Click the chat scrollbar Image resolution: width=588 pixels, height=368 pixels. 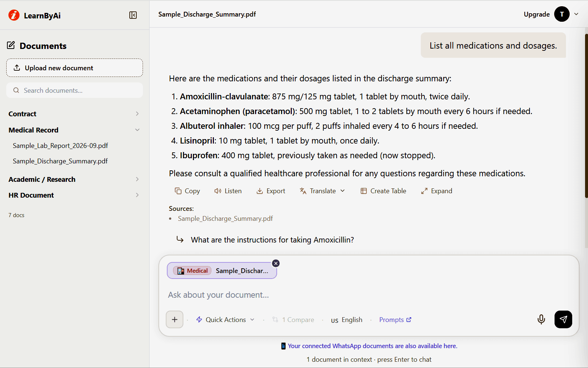(586, 116)
